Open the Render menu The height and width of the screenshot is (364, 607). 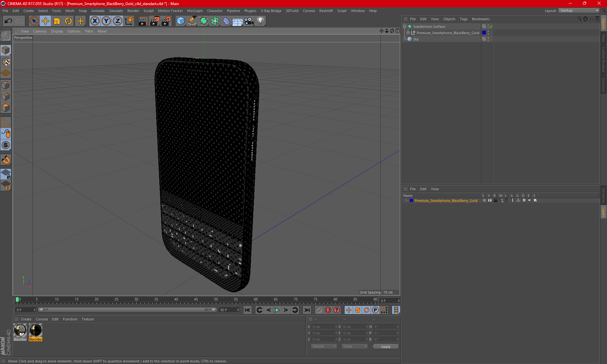[x=133, y=11]
